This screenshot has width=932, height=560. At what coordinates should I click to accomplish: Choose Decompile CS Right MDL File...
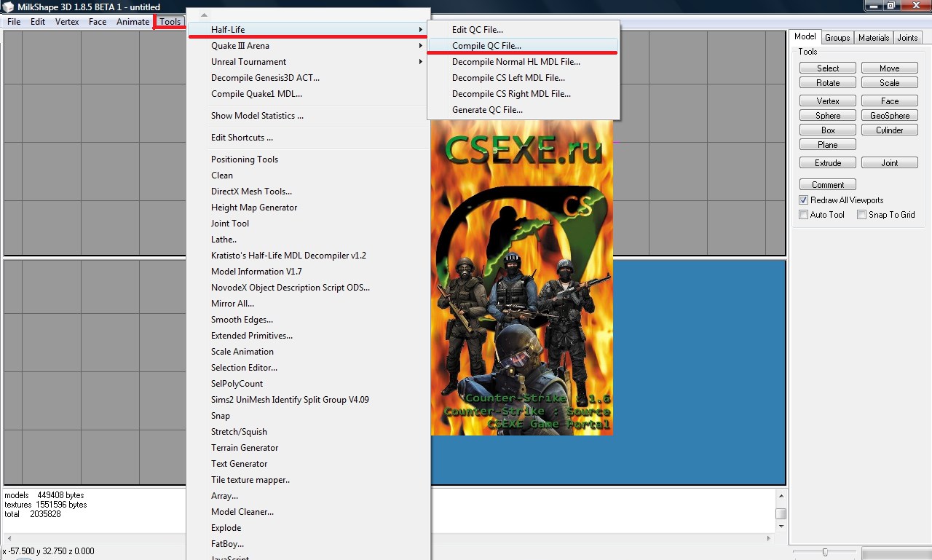tap(524, 94)
